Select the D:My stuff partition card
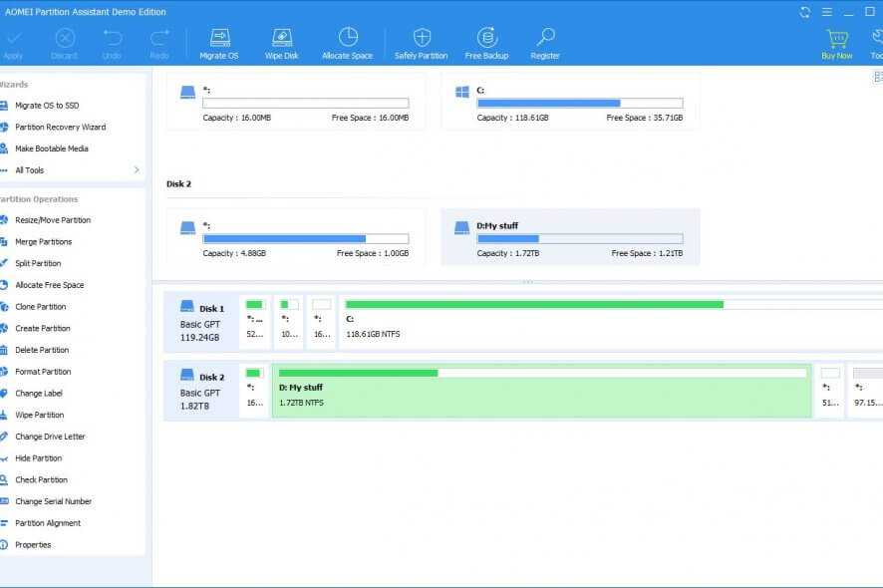Image resolution: width=883 pixels, height=588 pixels. [x=570, y=237]
